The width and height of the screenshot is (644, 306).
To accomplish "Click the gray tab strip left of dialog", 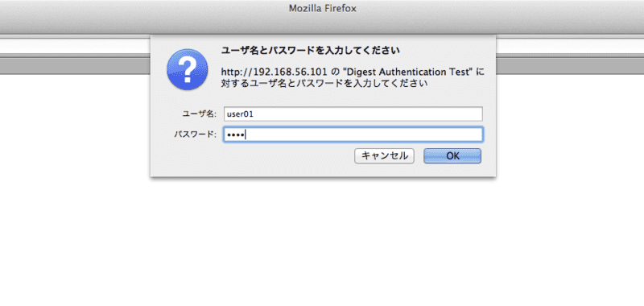I will point(75,66).
